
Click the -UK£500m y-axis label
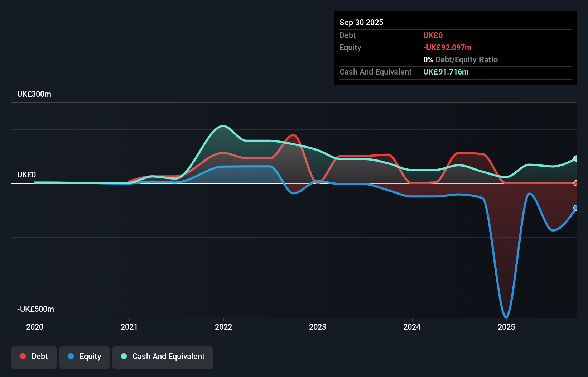[x=35, y=309]
